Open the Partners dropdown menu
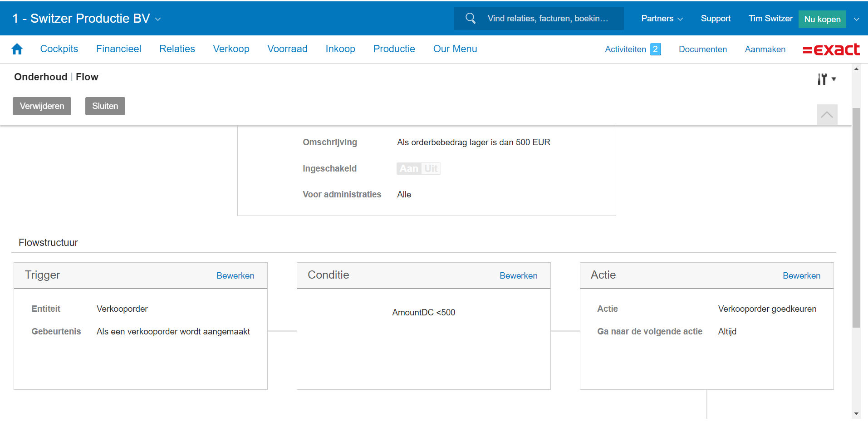868x427 pixels. 662,19
